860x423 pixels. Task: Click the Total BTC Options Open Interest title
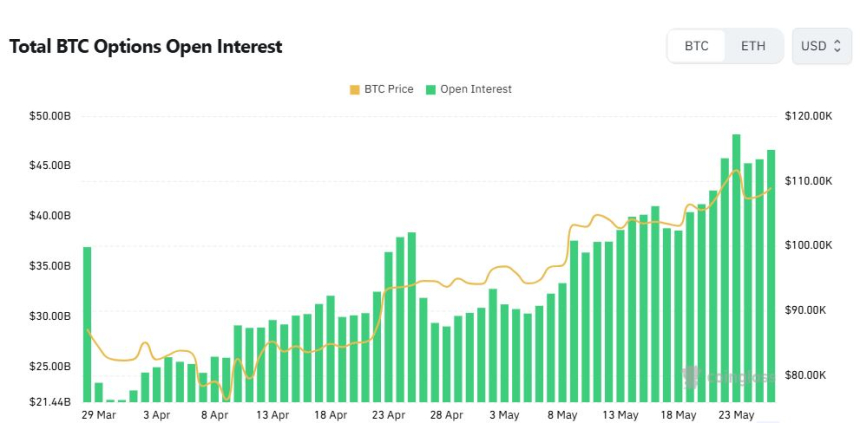[x=146, y=47]
